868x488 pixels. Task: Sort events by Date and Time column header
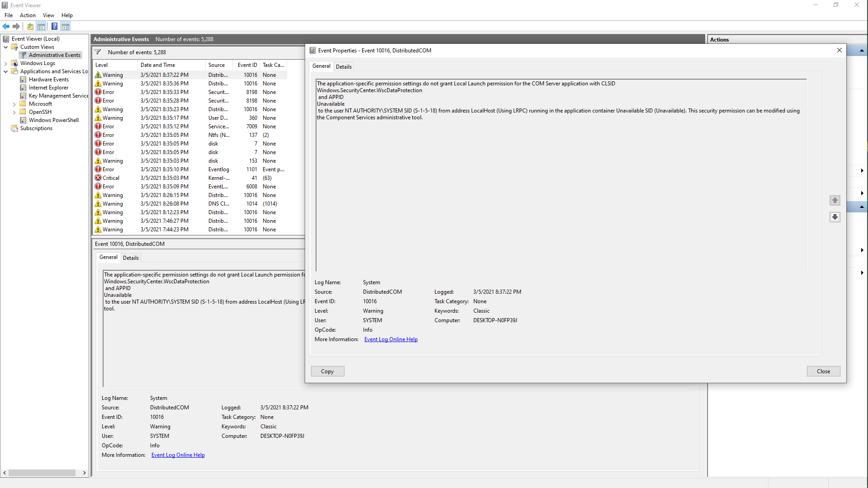coord(158,65)
